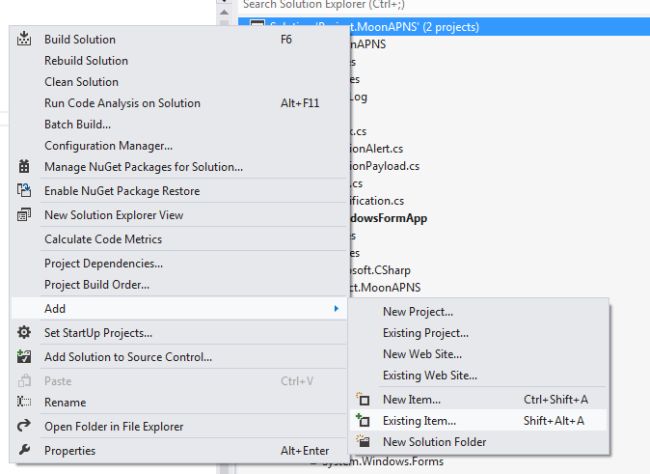Image resolution: width=650 pixels, height=474 pixels.
Task: Click the Properties wrench icon
Action: click(x=24, y=451)
